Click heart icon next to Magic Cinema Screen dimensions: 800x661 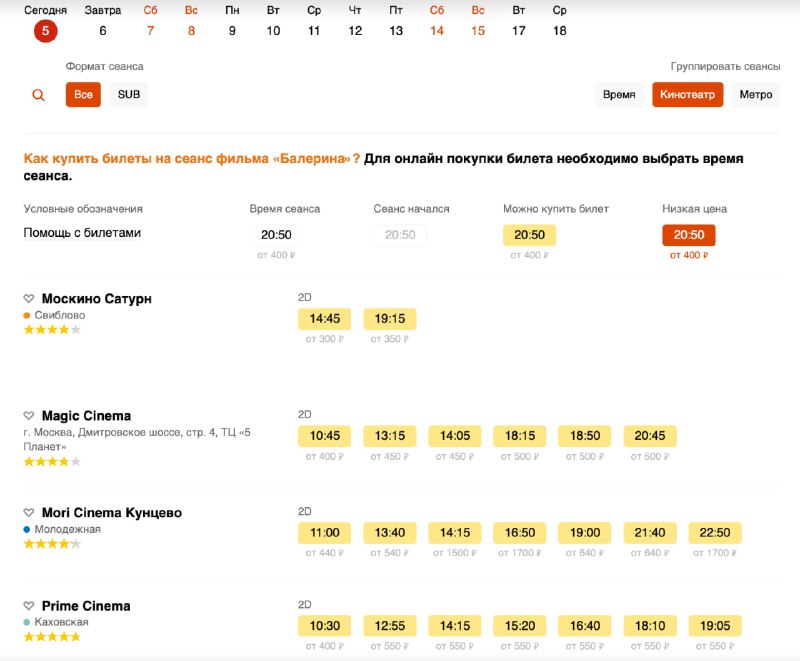point(29,416)
